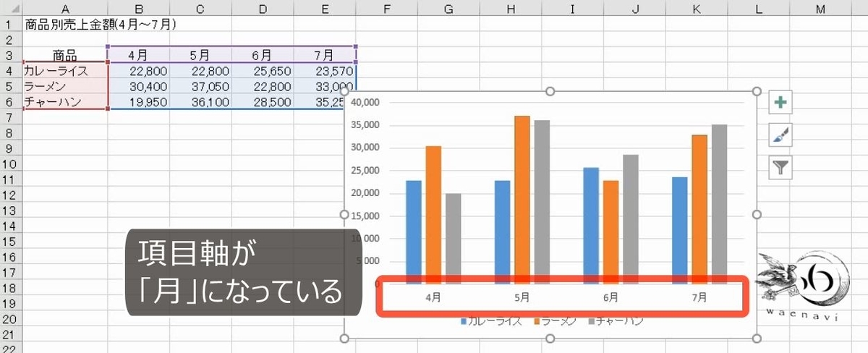Click the 4月 header cell in the table
Viewport: 868px width, 353px height.
[138, 55]
